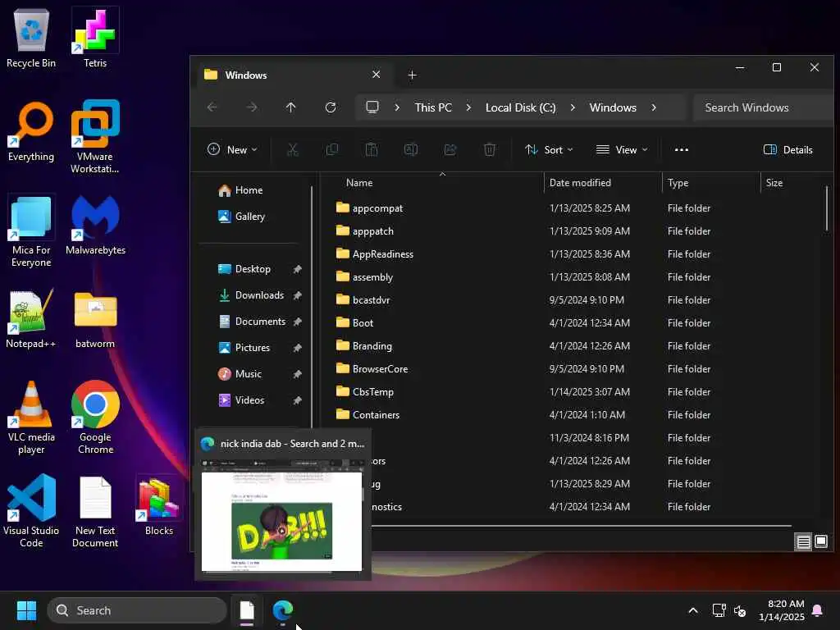Refresh the Windows folder view
This screenshot has width=840, height=630.
(x=331, y=107)
